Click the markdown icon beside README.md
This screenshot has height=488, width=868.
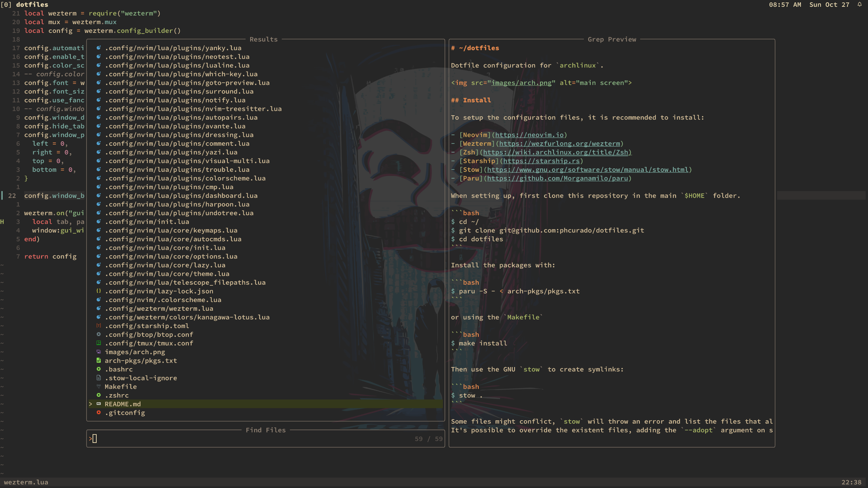[98, 404]
